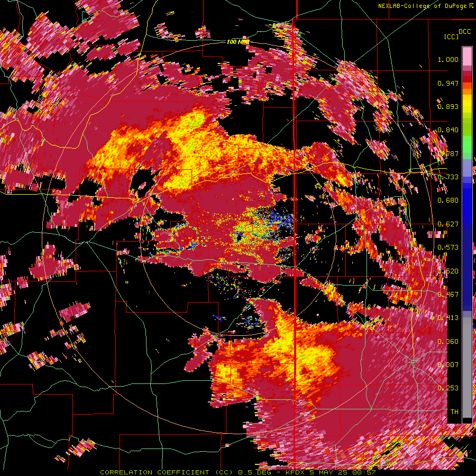Click the 0.467 scale value
This screenshot has width=476, height=476.
click(448, 295)
